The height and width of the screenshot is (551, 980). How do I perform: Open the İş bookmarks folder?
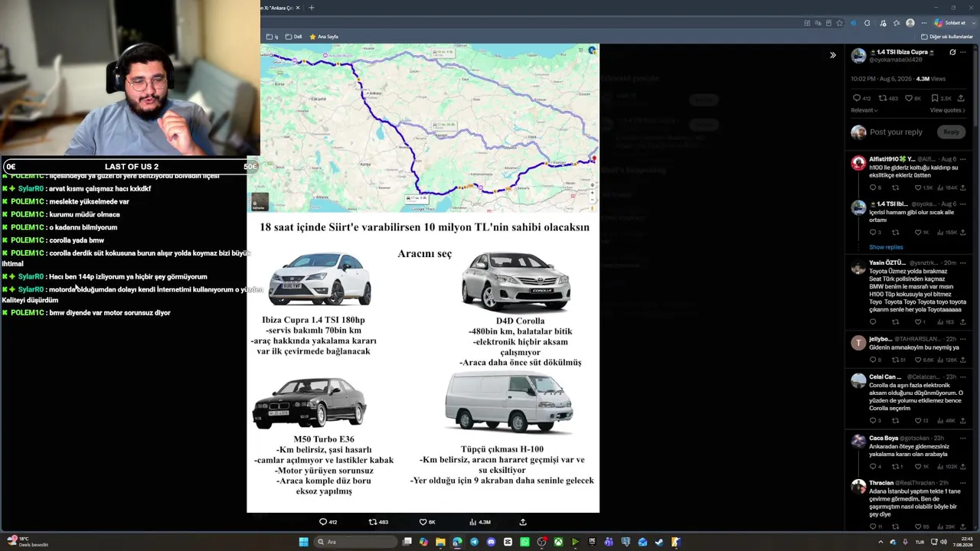point(273,37)
